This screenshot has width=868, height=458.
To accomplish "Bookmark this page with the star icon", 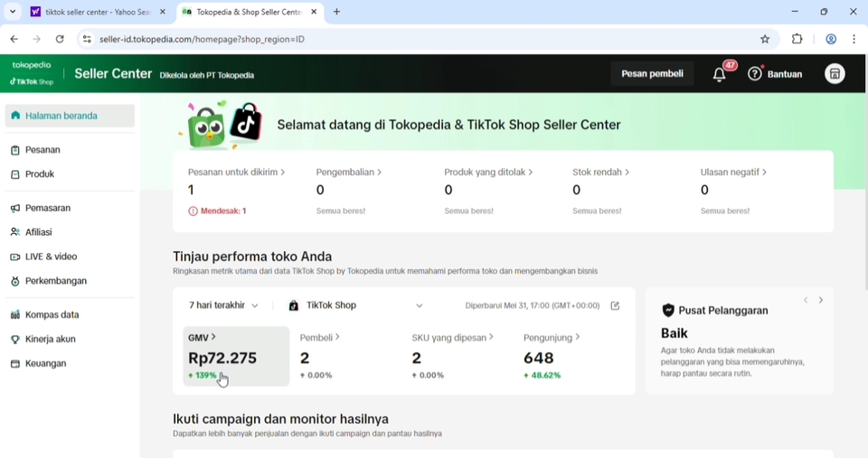I will pyautogui.click(x=765, y=39).
